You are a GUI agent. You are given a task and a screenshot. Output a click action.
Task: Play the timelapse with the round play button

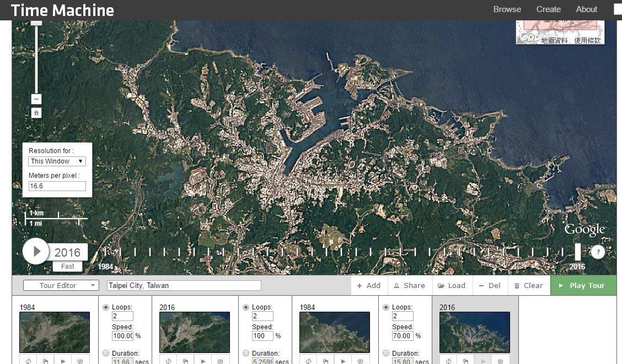click(x=36, y=251)
